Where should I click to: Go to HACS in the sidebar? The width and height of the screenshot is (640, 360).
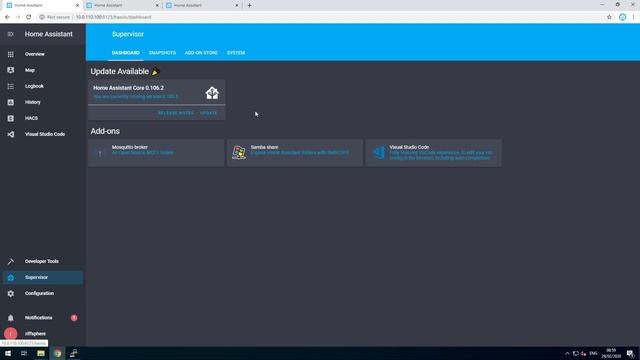coord(31,118)
